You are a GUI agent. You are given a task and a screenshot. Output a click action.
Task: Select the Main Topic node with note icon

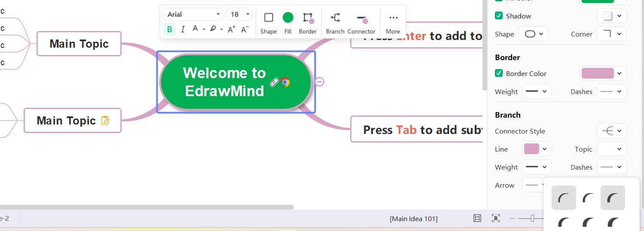(73, 120)
